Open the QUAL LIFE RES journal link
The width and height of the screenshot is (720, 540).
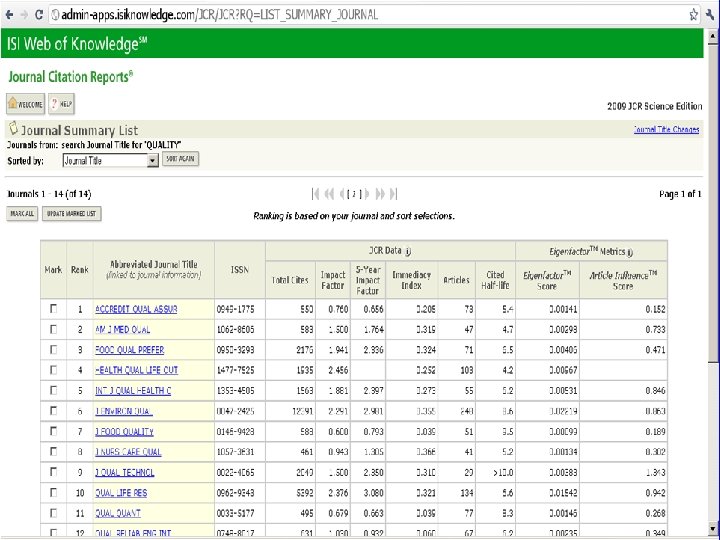tap(121, 493)
